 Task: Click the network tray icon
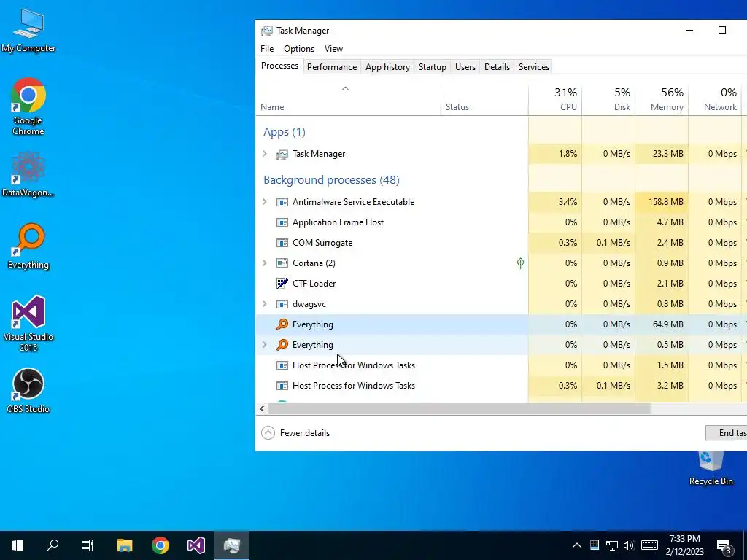612,545
